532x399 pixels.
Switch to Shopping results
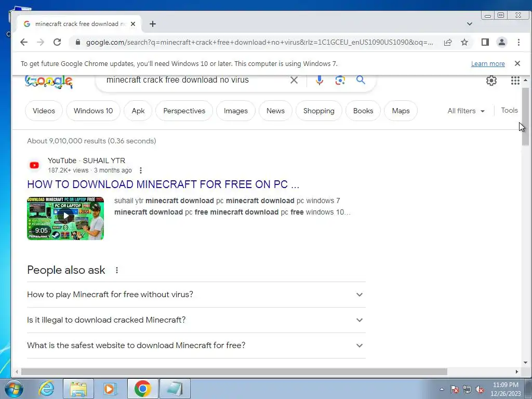319,111
